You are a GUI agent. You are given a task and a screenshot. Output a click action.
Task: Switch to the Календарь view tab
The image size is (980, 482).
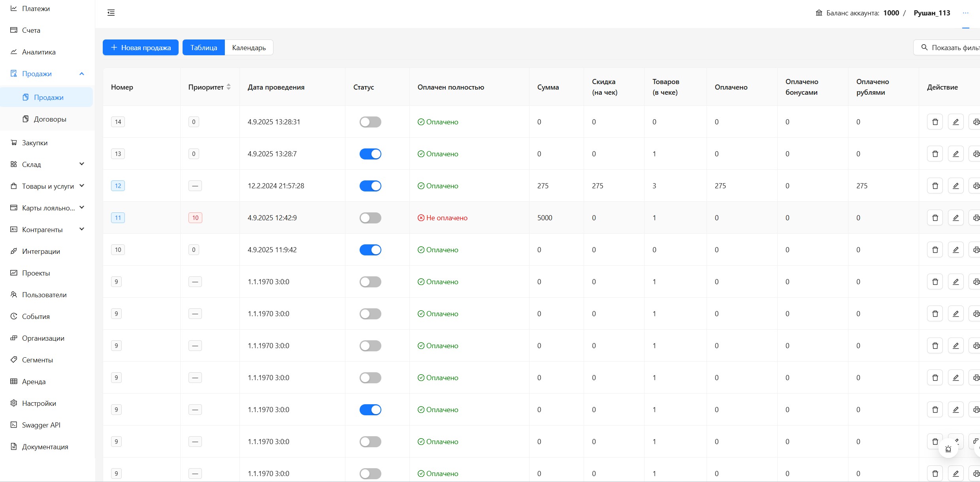point(249,48)
